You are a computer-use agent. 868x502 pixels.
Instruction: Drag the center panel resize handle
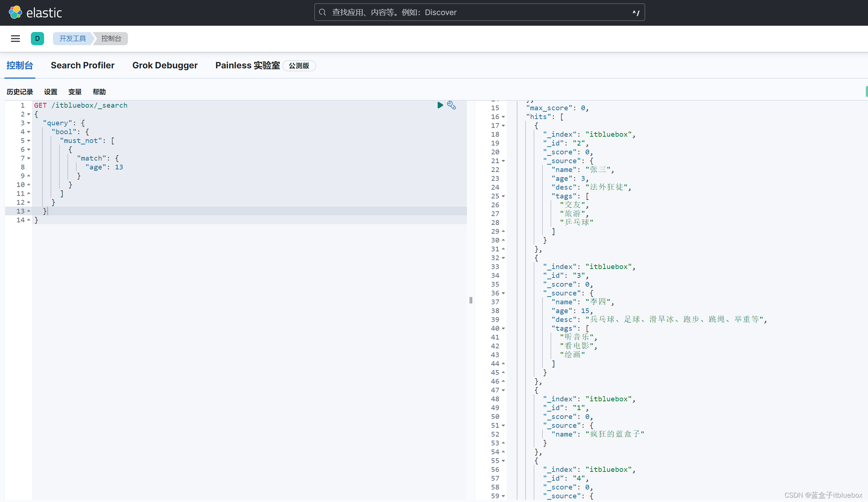(471, 301)
